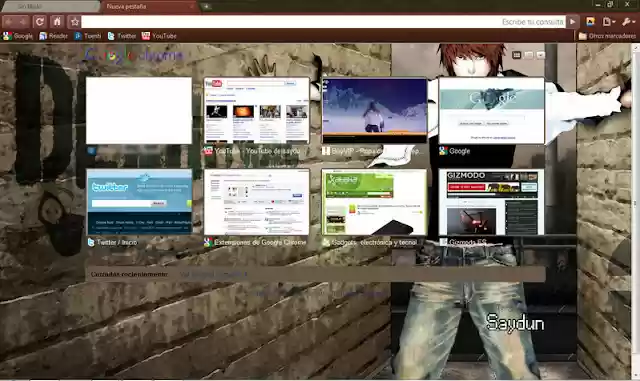Close the Nueva pestaña tab
Viewport: 640px width, 381px height.
pos(191,7)
